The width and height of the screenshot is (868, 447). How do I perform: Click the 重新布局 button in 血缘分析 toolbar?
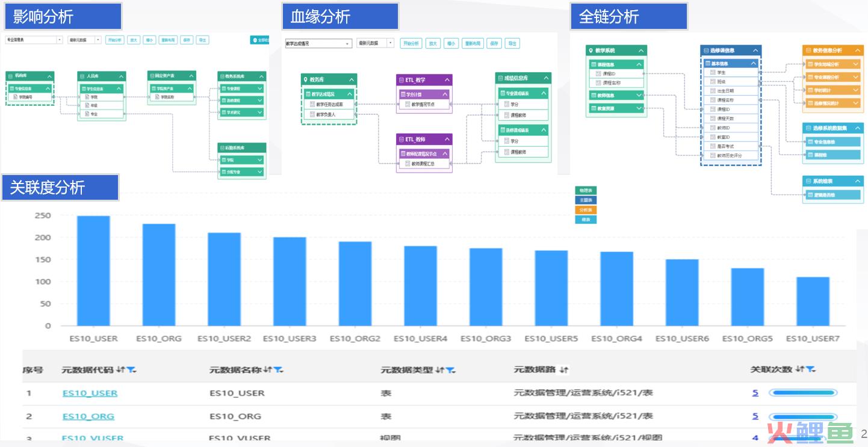[473, 43]
